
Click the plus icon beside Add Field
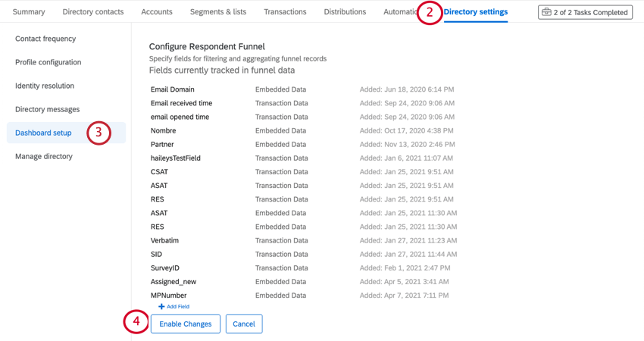coord(161,306)
